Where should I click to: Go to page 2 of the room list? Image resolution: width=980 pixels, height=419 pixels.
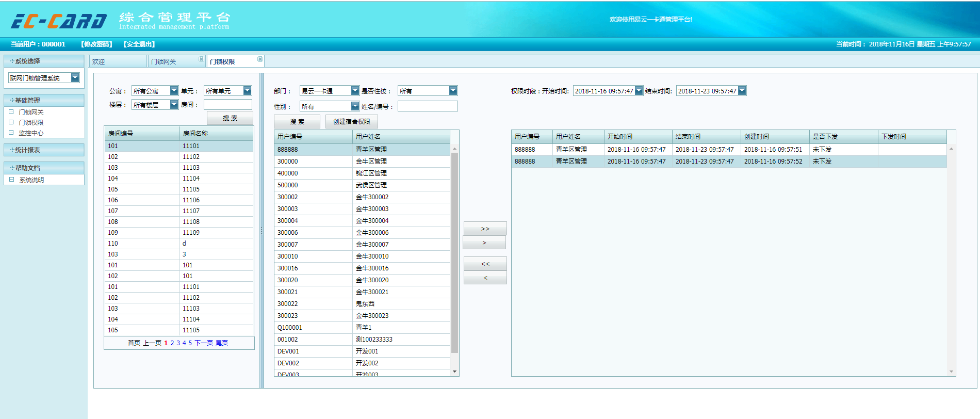click(172, 343)
